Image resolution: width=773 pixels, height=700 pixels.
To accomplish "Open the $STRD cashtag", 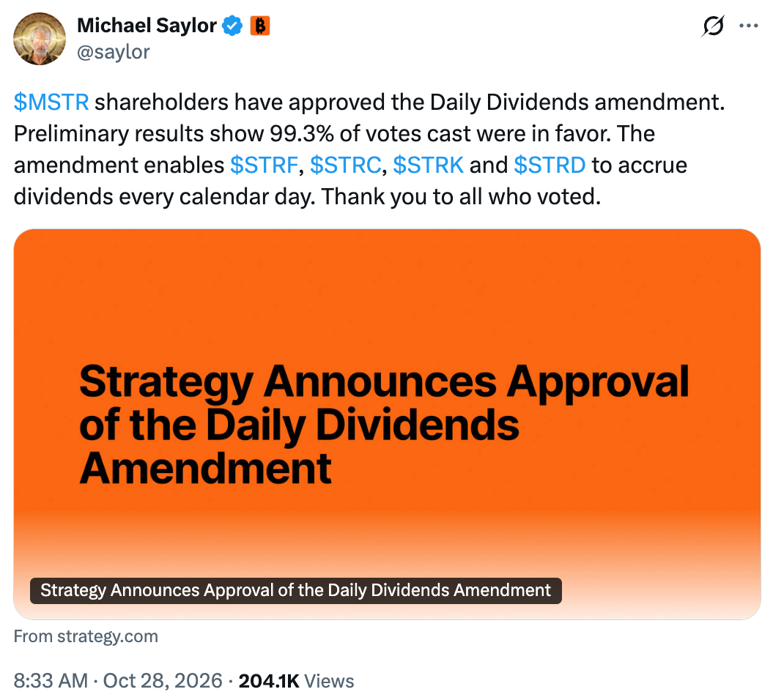I will 550,165.
